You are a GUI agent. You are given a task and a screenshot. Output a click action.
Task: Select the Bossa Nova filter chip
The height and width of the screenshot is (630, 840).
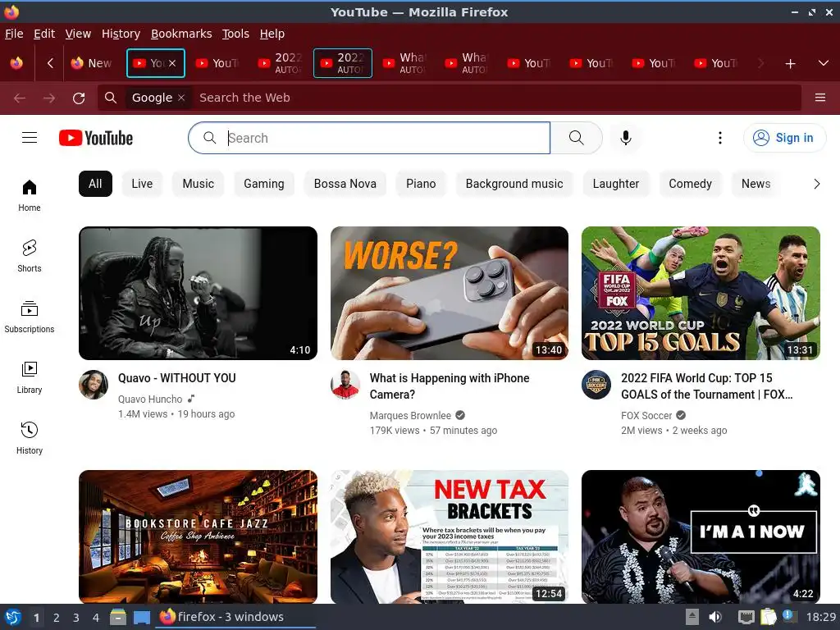click(x=345, y=184)
